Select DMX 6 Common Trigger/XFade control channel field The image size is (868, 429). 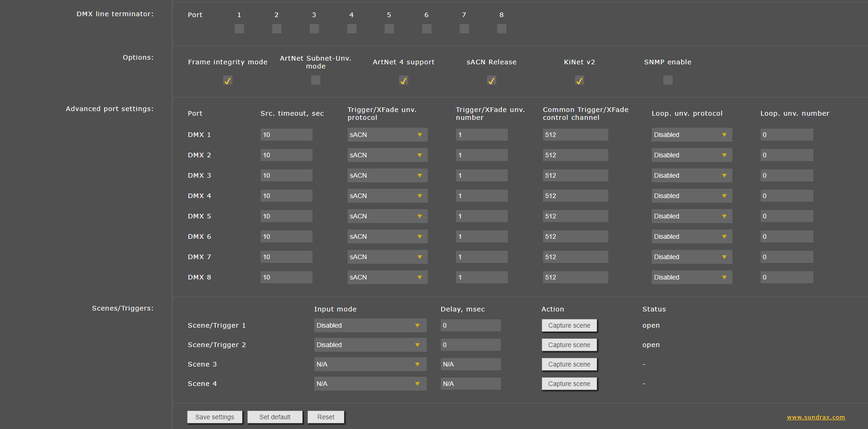point(575,236)
